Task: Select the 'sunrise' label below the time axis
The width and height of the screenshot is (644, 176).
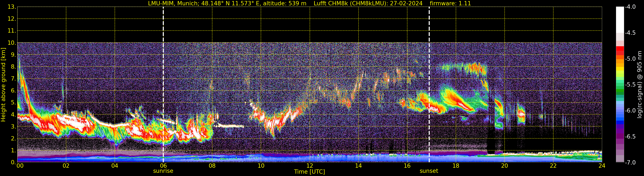Action: click(163, 171)
